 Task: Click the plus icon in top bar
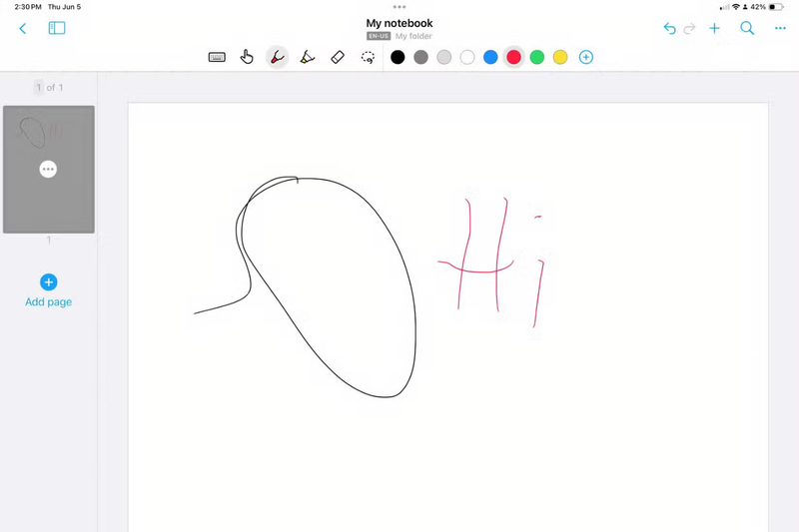tap(714, 29)
